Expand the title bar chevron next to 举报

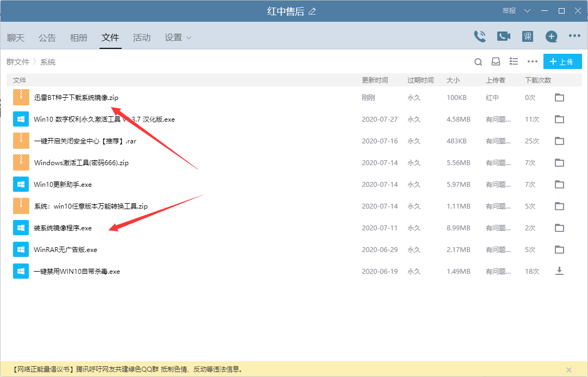(527, 11)
